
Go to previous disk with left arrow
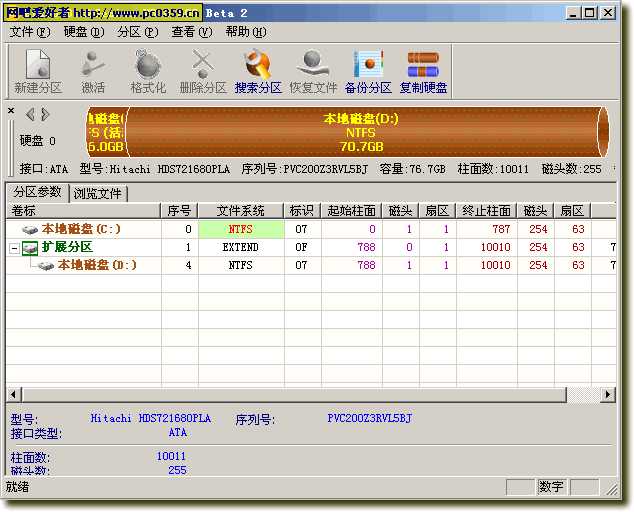pyautogui.click(x=30, y=114)
